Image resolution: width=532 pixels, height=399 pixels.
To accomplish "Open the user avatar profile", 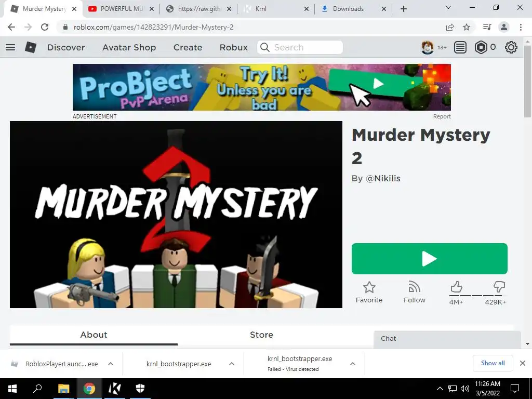I will [428, 47].
